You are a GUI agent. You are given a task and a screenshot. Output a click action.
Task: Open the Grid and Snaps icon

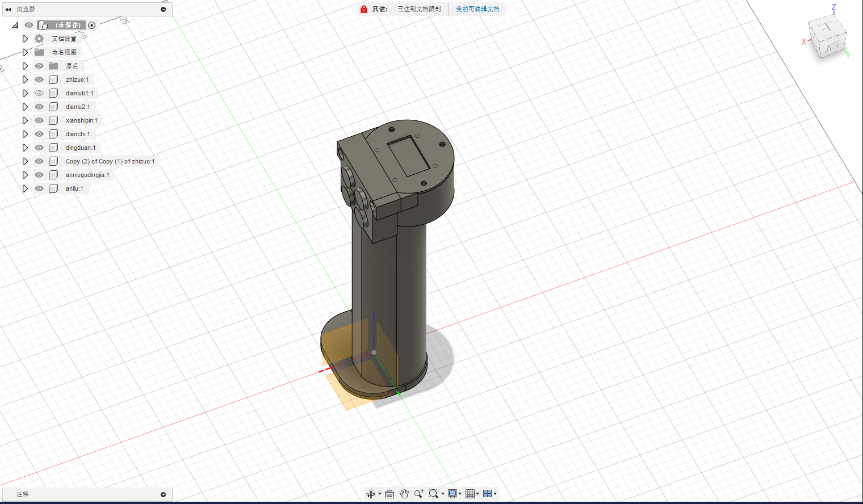470,494
